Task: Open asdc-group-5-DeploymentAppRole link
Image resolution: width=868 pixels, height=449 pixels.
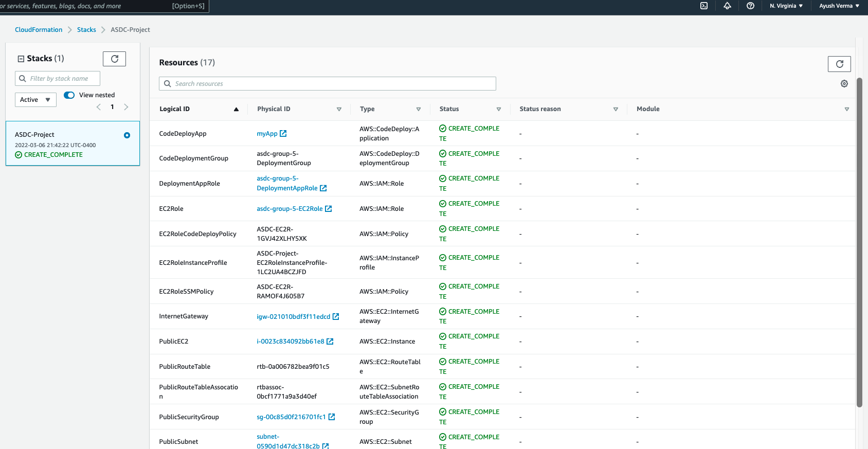Action: [287, 183]
